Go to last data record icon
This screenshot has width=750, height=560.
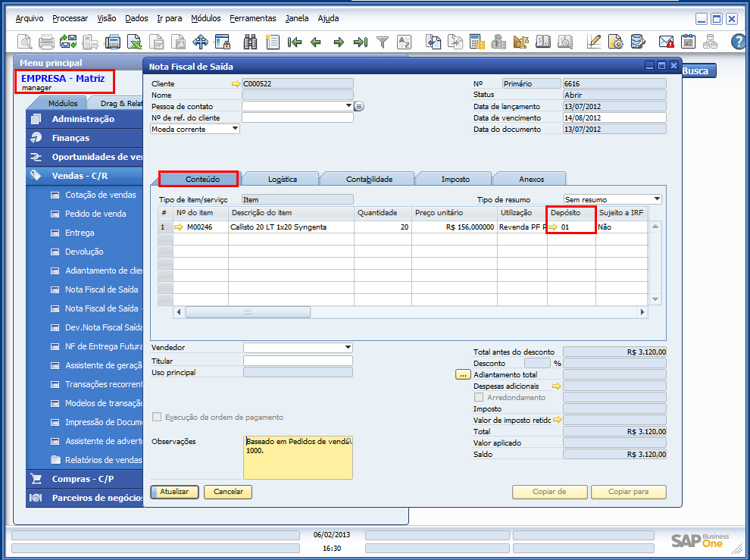point(360,42)
